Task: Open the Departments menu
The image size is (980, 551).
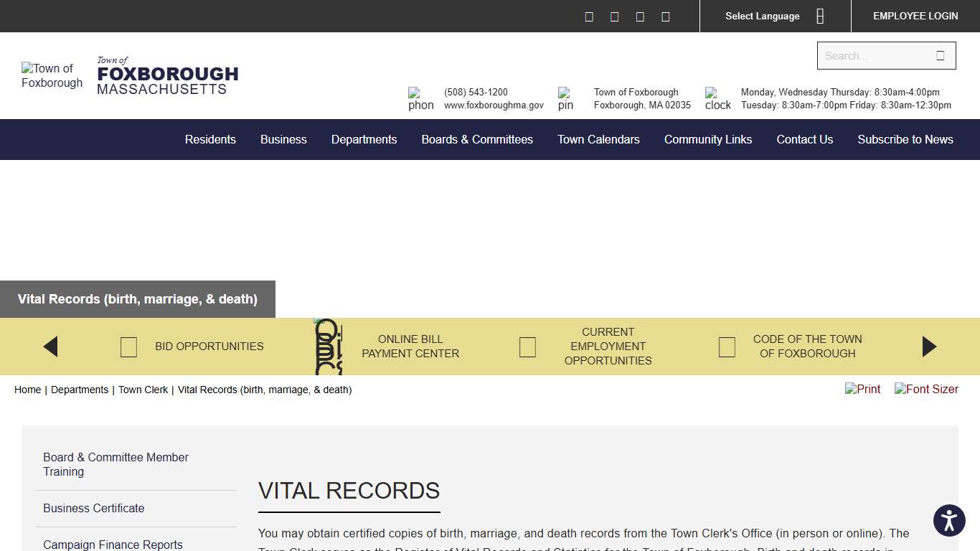Action: click(364, 139)
